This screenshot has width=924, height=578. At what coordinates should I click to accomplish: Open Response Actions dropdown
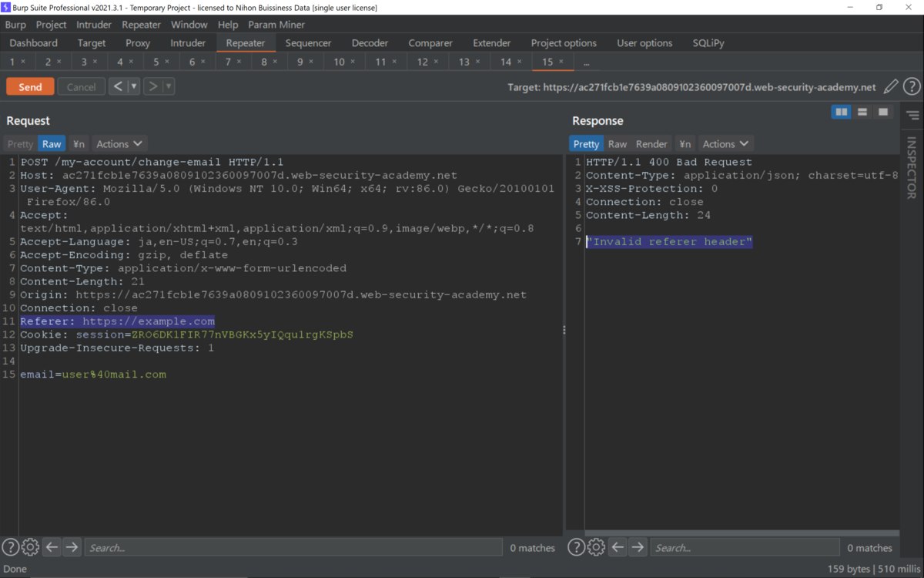[725, 143]
